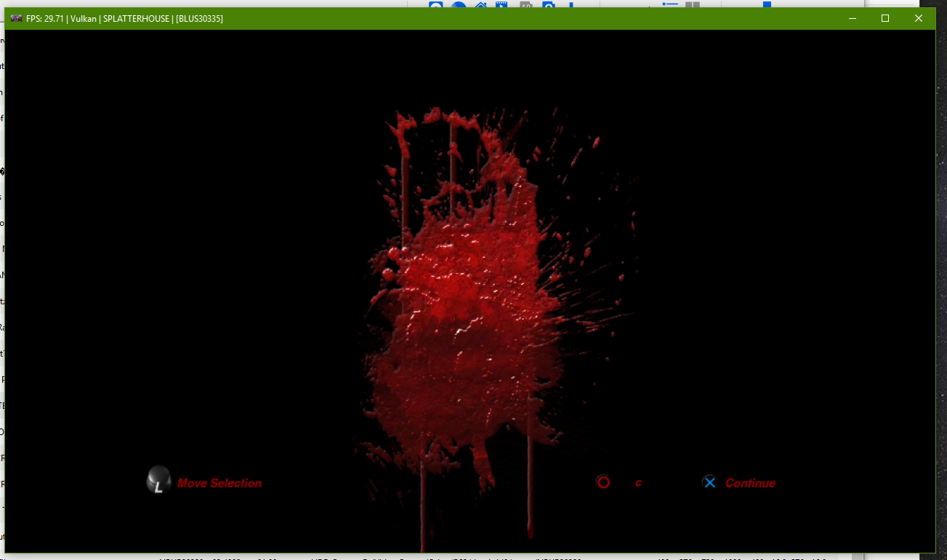Click the L analog stick icon

(158, 481)
